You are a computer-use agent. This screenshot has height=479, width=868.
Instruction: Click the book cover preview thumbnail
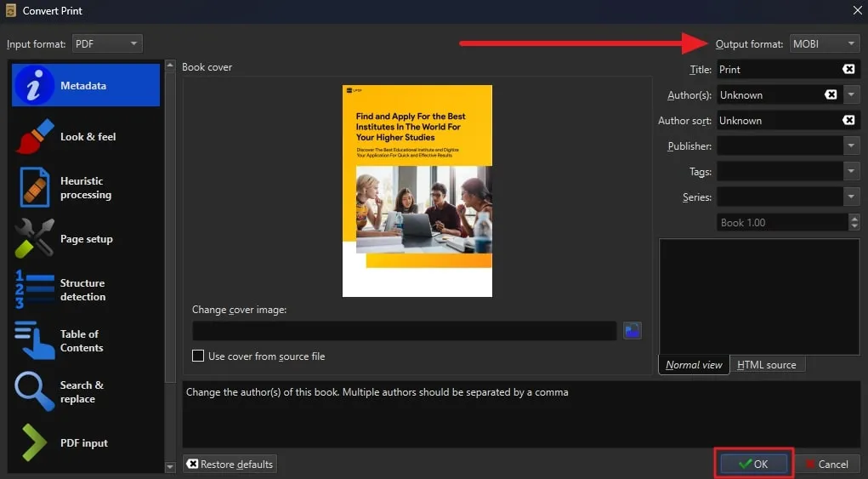tap(417, 191)
